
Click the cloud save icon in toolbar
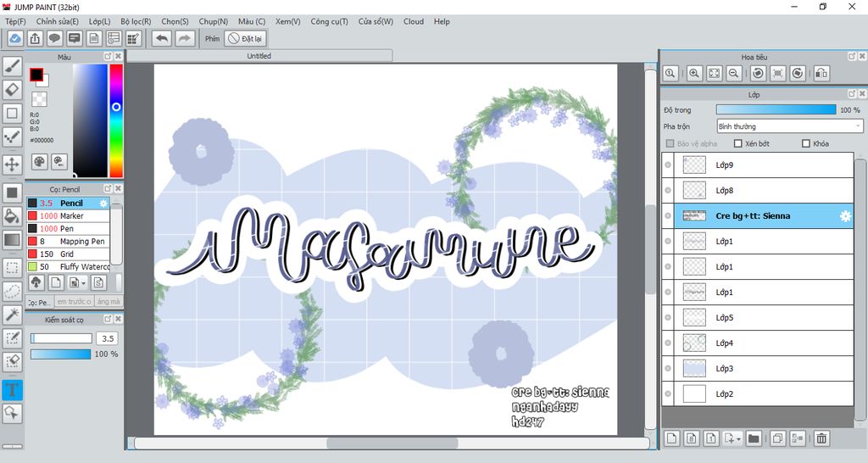point(15,38)
